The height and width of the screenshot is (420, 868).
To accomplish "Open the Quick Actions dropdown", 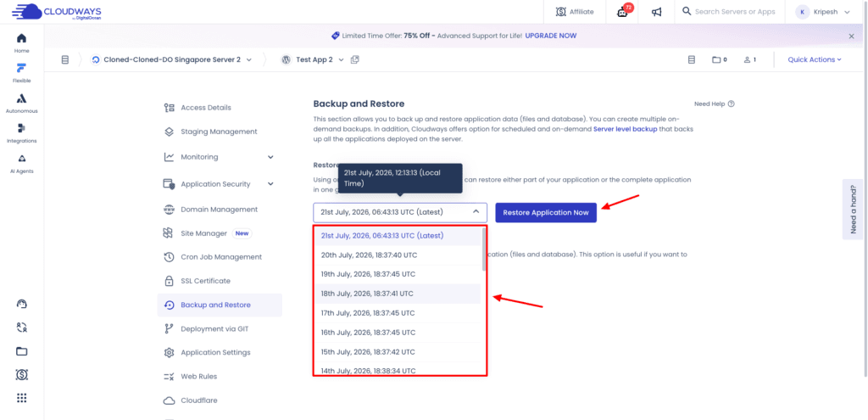I will click(815, 59).
